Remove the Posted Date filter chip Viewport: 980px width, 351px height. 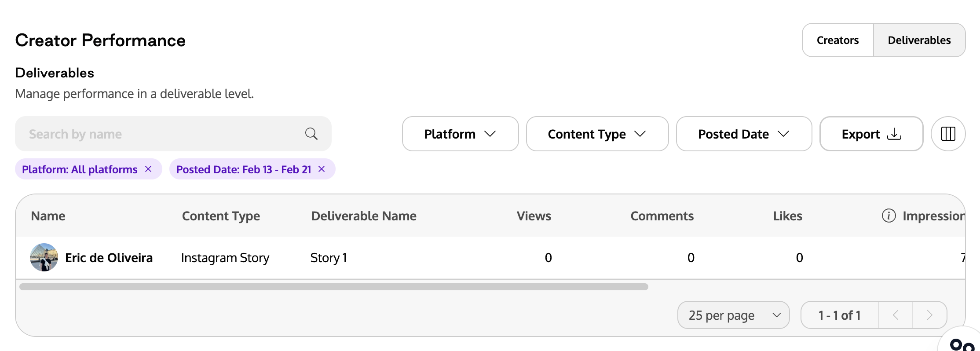click(x=322, y=169)
